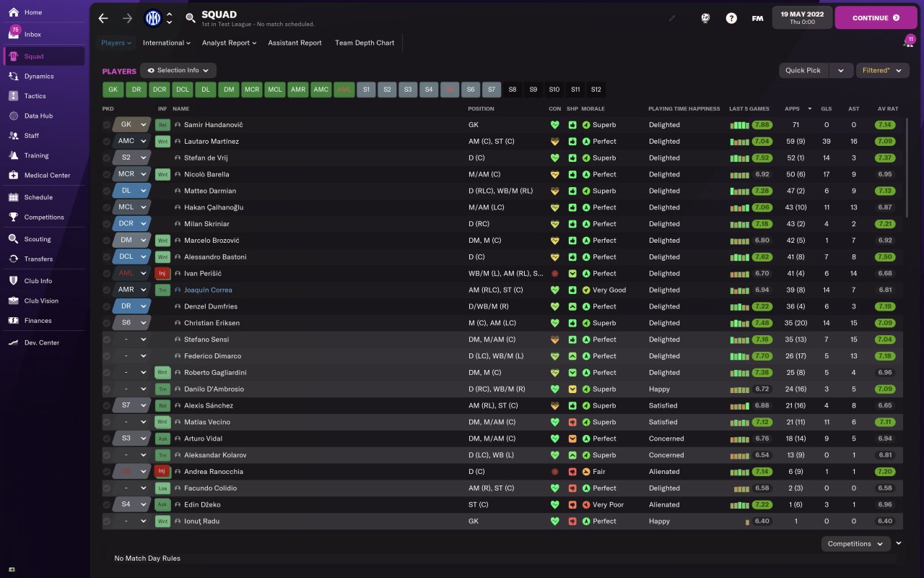Open the help question mark icon
This screenshot has height=578, width=924.
(x=731, y=18)
